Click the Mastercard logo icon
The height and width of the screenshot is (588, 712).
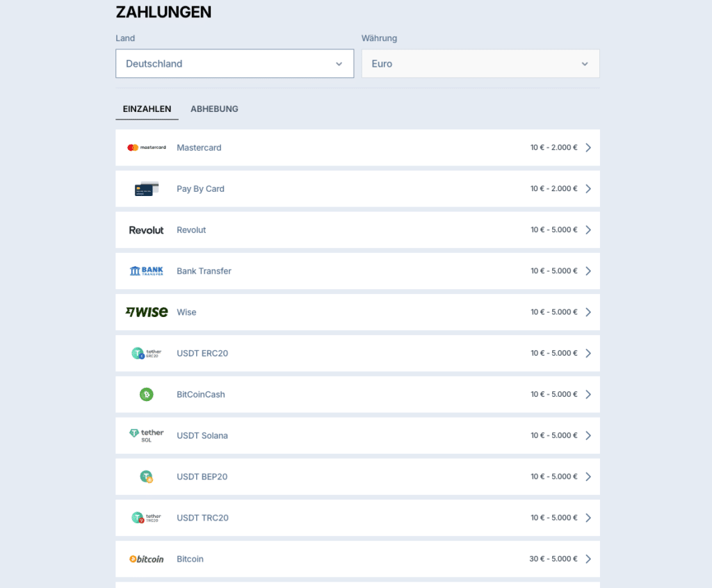point(147,147)
